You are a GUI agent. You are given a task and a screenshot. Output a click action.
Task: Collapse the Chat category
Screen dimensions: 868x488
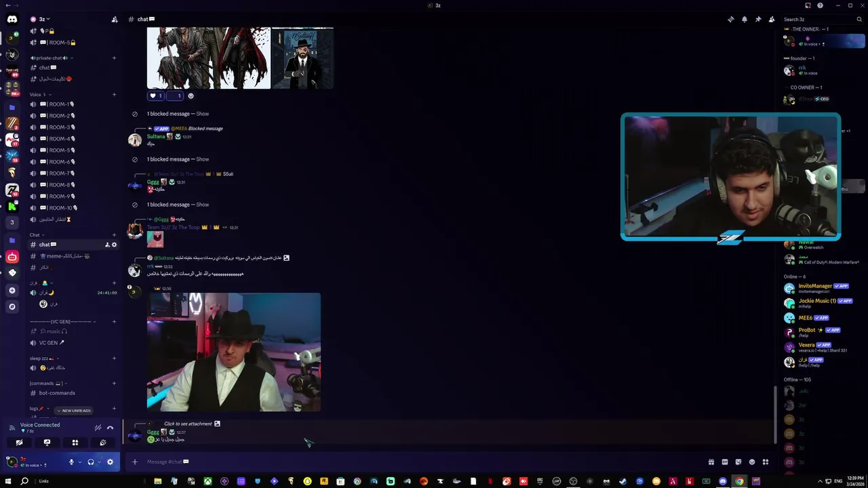pyautogui.click(x=37, y=235)
